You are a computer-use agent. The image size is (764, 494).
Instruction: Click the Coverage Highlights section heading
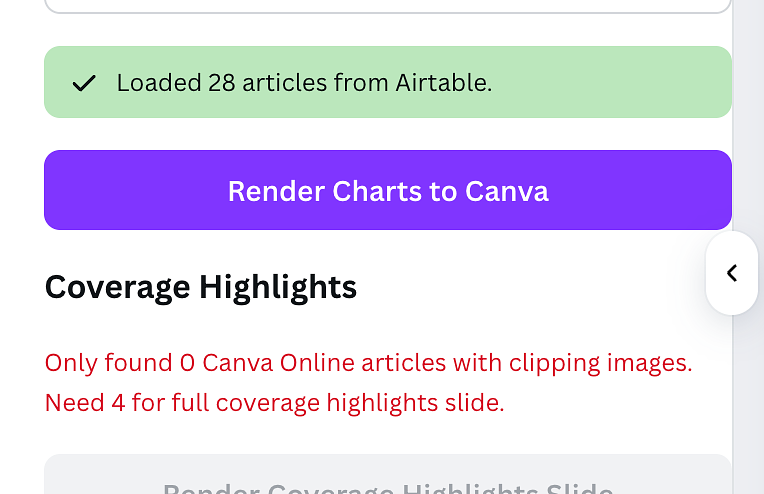(x=201, y=287)
